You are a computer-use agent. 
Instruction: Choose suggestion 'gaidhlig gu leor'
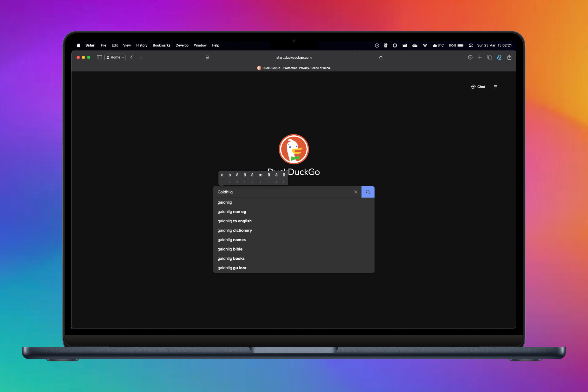coord(294,268)
